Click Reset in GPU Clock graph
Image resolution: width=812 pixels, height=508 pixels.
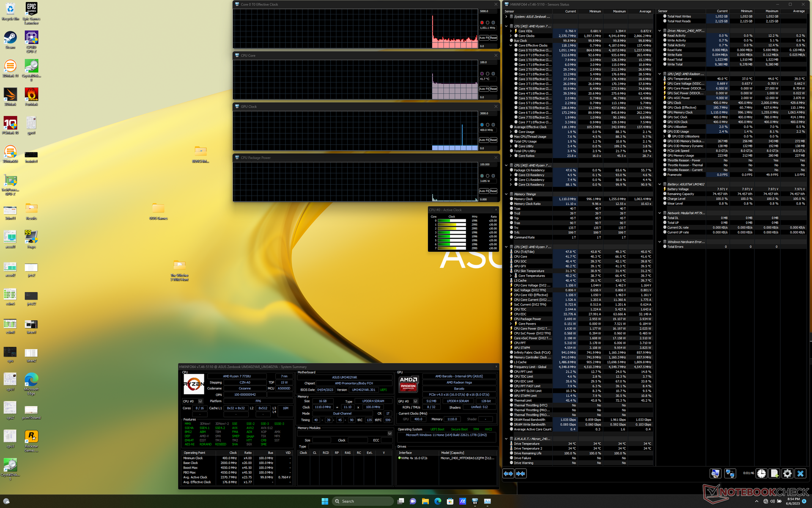click(494, 140)
